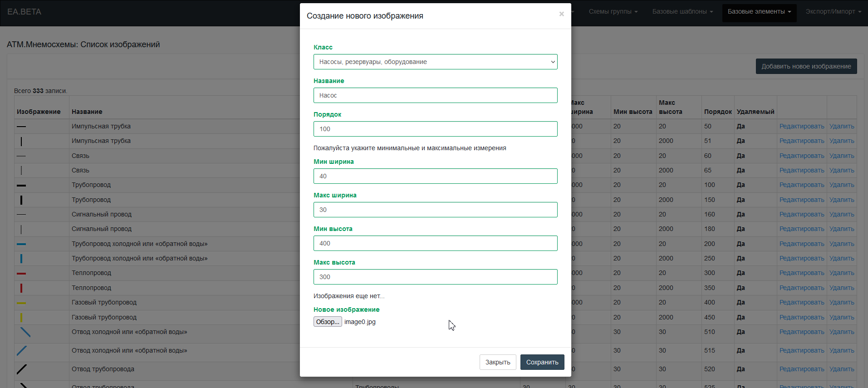
Task: Close the dialog with the X icon
Action: pyautogui.click(x=561, y=14)
